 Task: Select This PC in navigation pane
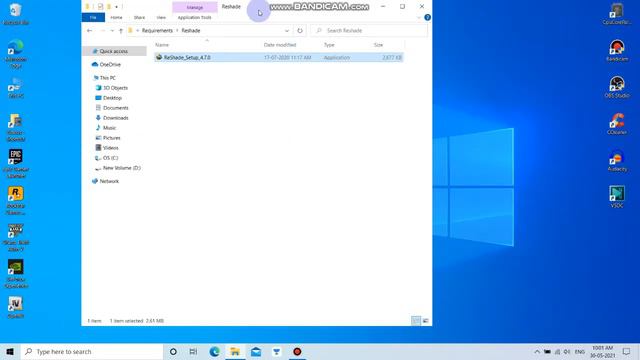[107, 78]
